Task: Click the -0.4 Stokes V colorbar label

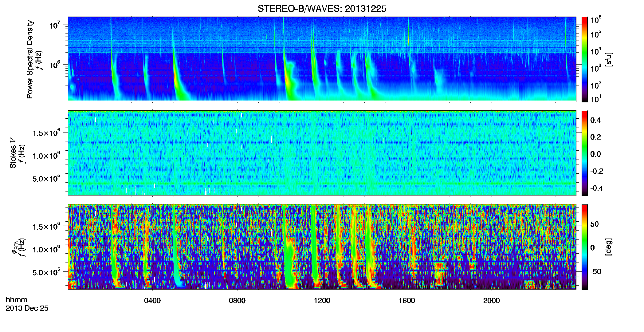Action: [597, 188]
